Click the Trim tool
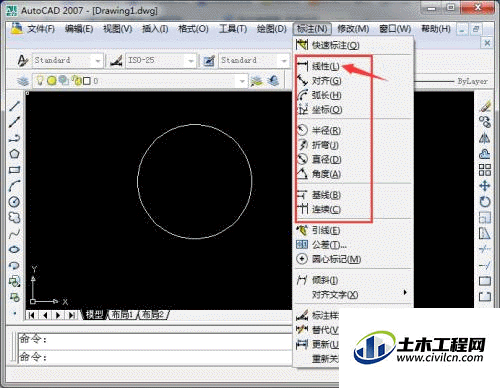500x388 pixels. pyautogui.click(x=485, y=249)
